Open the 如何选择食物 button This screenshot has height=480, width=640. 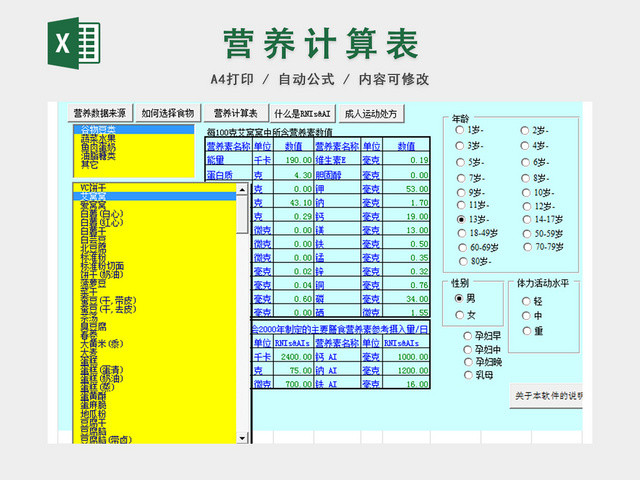168,113
